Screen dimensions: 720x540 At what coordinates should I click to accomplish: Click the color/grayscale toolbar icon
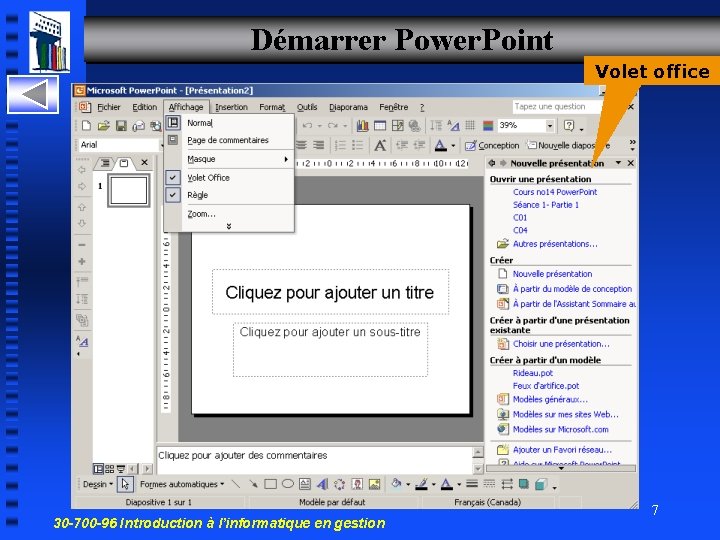(x=488, y=125)
